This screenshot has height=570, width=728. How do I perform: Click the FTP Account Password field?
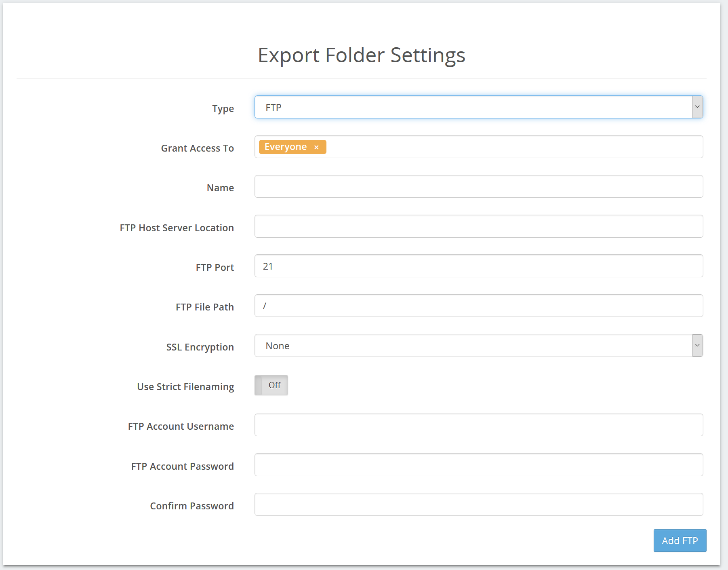[479, 465]
